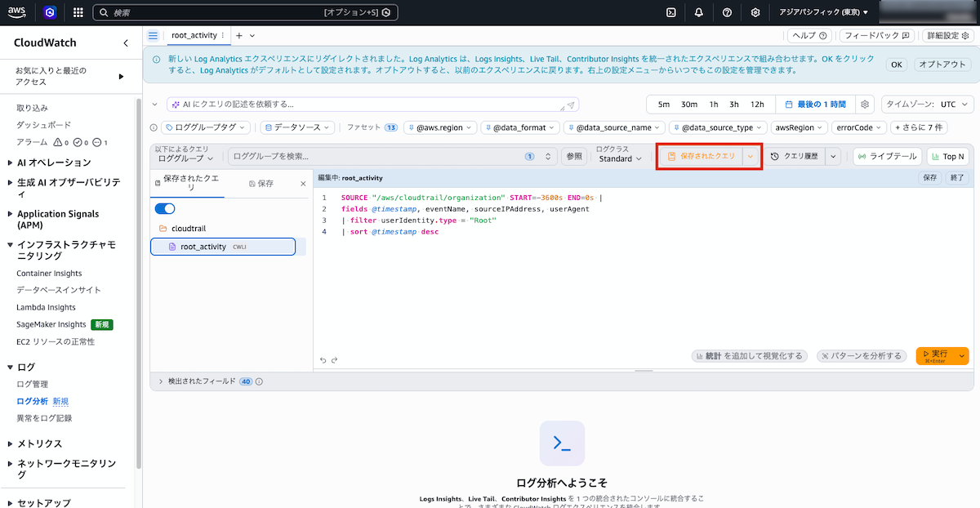Click the insufficient data alarm icon

pos(97,142)
